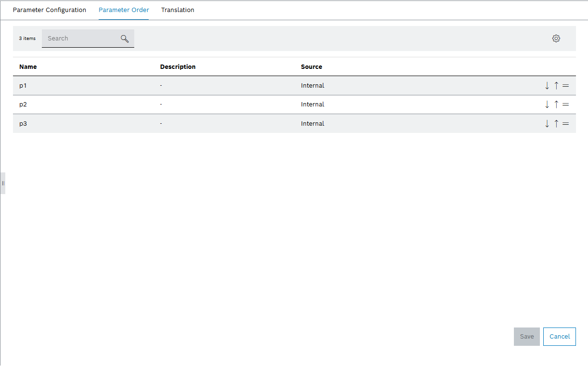
Task: Click the search magnifier icon
Action: point(125,38)
